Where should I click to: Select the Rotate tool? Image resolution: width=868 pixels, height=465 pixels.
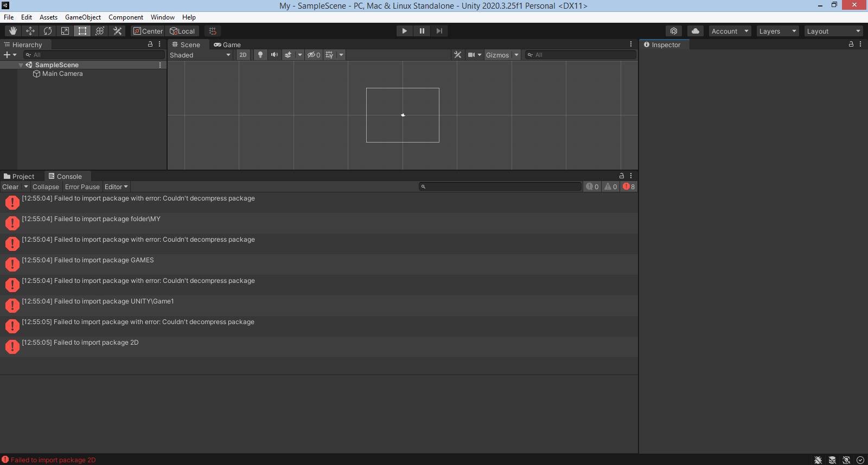click(x=48, y=31)
